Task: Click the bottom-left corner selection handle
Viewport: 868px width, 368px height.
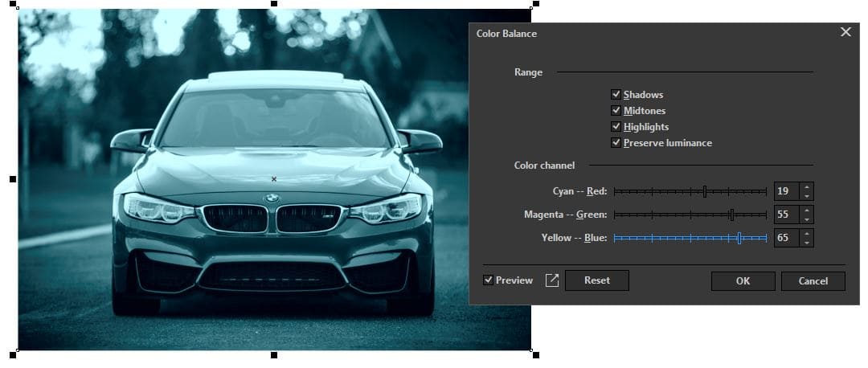Action: pos(13,354)
